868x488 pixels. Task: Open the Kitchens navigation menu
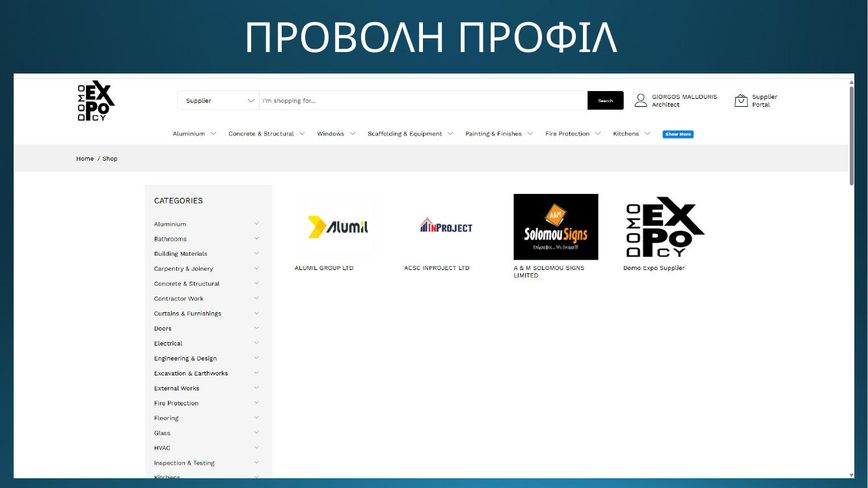[632, 133]
